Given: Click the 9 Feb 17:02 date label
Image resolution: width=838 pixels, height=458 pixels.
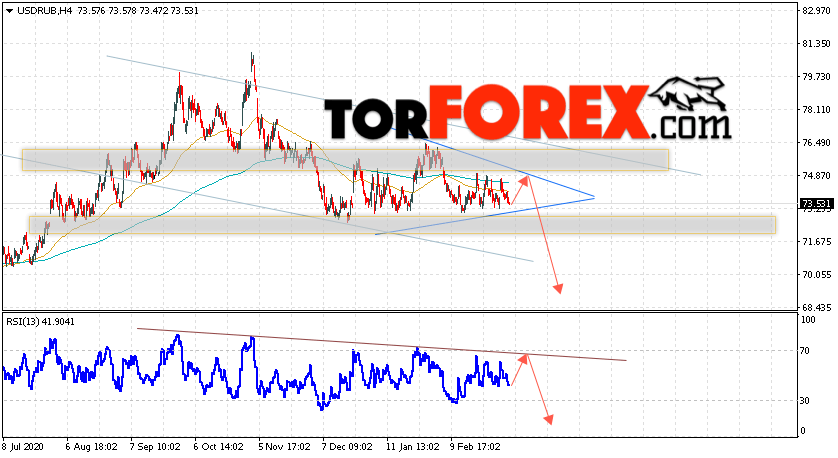Looking at the screenshot, I should pyautogui.click(x=475, y=446).
